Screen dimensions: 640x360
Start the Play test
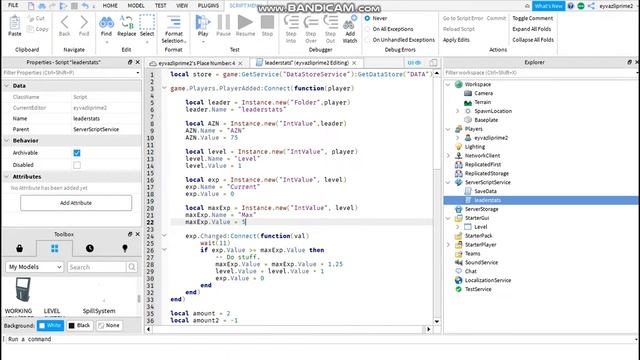pyautogui.click(x=203, y=26)
